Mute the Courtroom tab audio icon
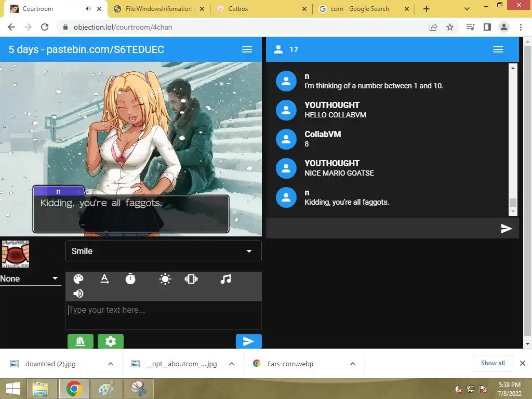The width and height of the screenshot is (532, 399). (88, 9)
